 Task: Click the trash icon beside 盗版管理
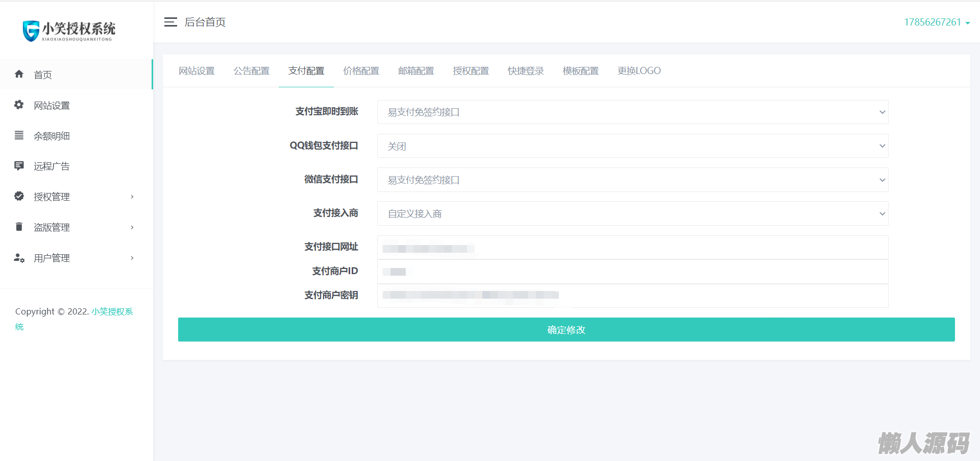(19, 227)
